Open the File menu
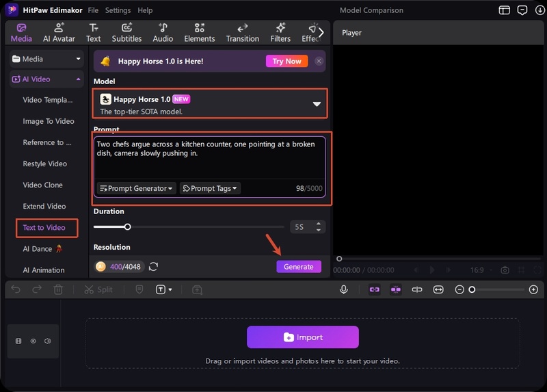Screen dimensions: 547x392 [93, 10]
